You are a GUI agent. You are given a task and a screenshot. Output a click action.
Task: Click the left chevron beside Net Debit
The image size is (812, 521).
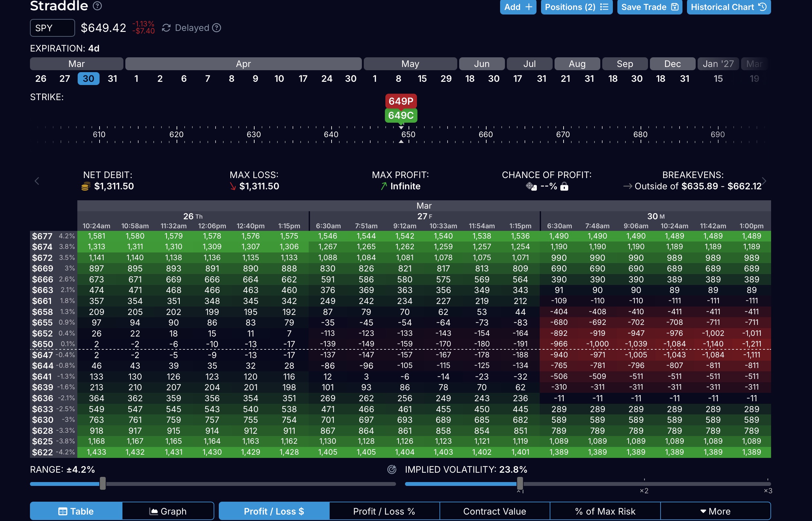37,181
